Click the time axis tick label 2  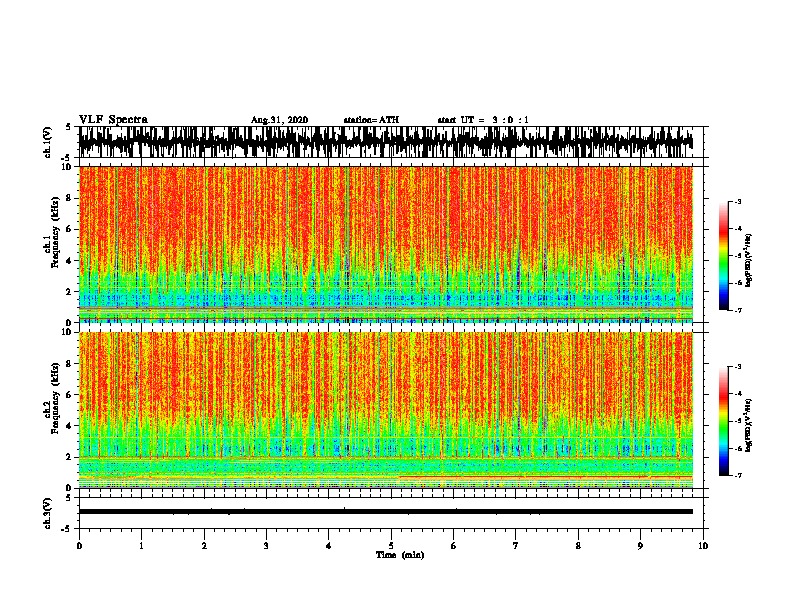click(x=204, y=546)
